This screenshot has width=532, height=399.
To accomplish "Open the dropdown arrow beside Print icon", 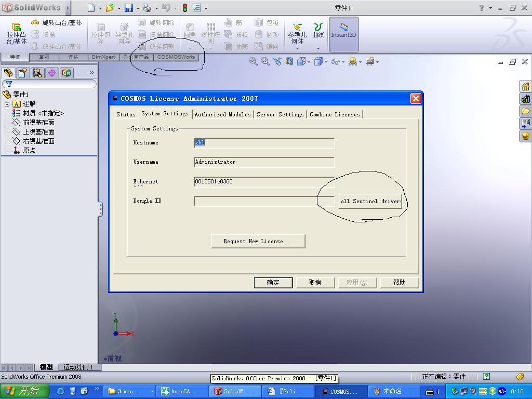I will [x=156, y=8].
